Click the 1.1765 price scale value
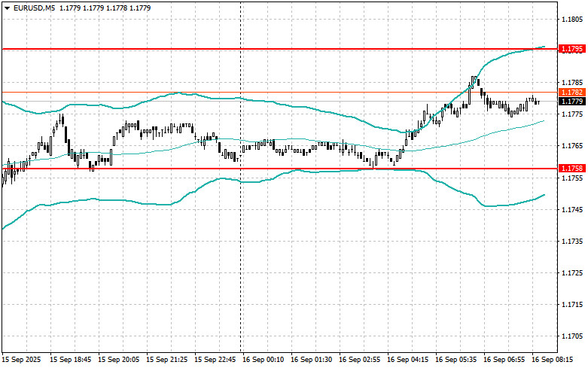The height and width of the screenshot is (368, 588). click(x=572, y=146)
